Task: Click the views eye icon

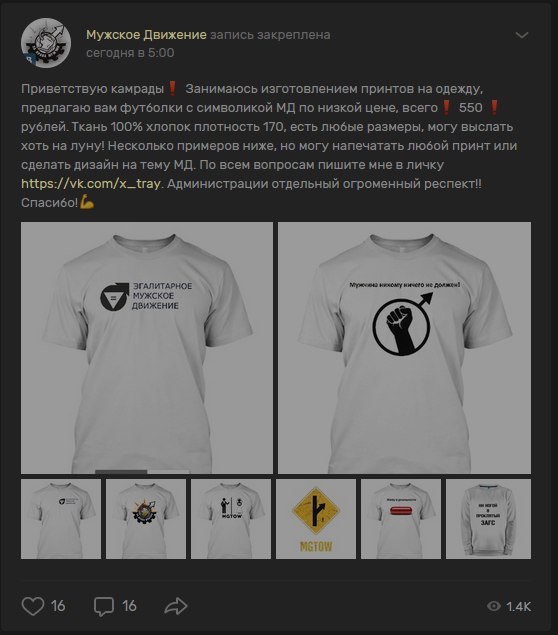Action: (x=493, y=606)
